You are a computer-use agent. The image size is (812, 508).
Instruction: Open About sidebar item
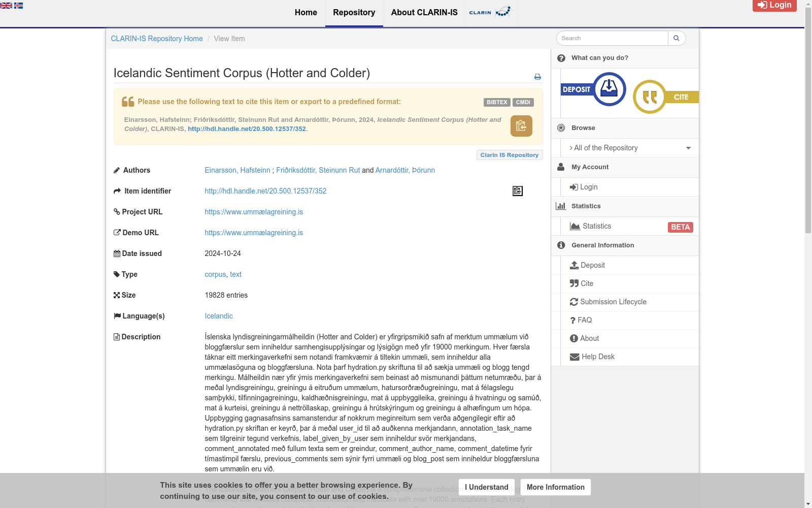(585, 338)
